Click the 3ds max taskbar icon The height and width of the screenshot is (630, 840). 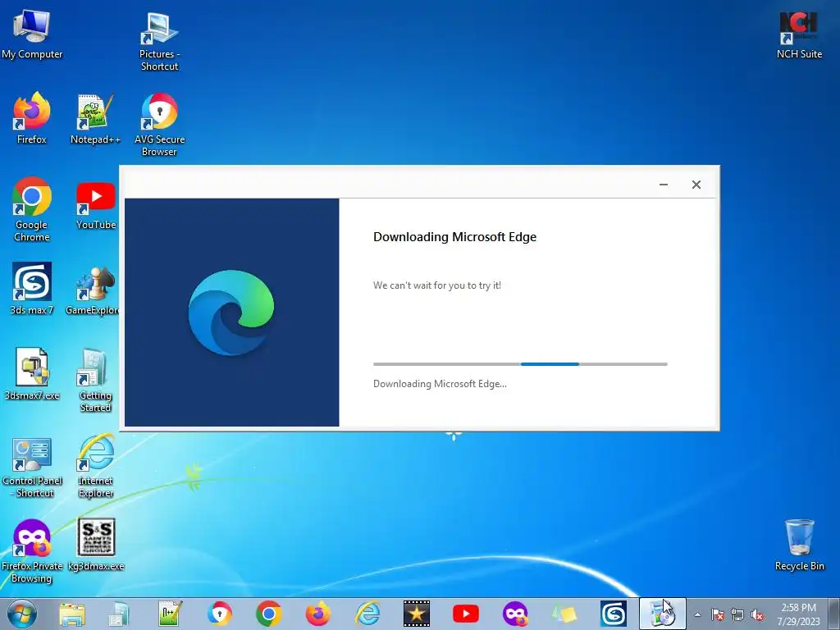[614, 614]
